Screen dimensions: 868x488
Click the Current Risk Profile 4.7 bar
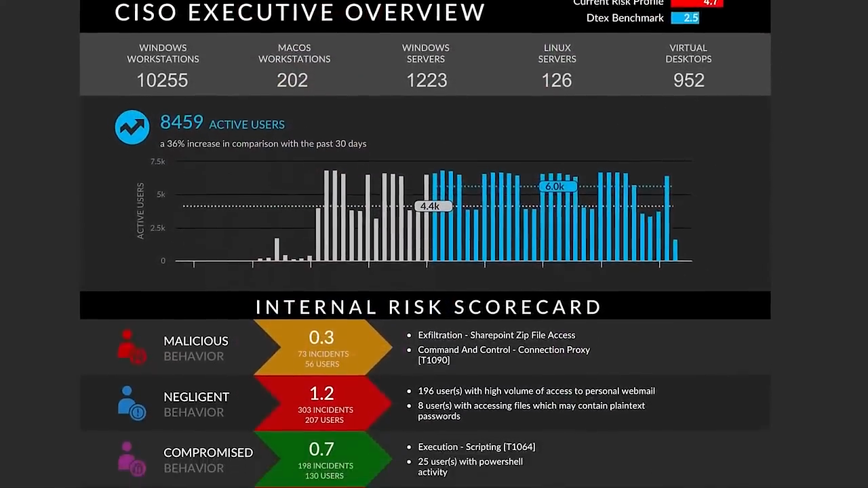[697, 3]
